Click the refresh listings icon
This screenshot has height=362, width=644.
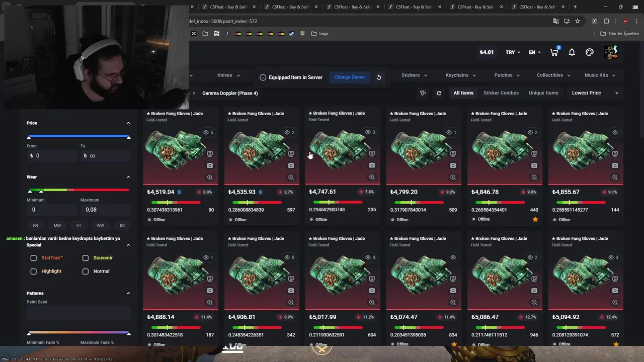pos(439,93)
